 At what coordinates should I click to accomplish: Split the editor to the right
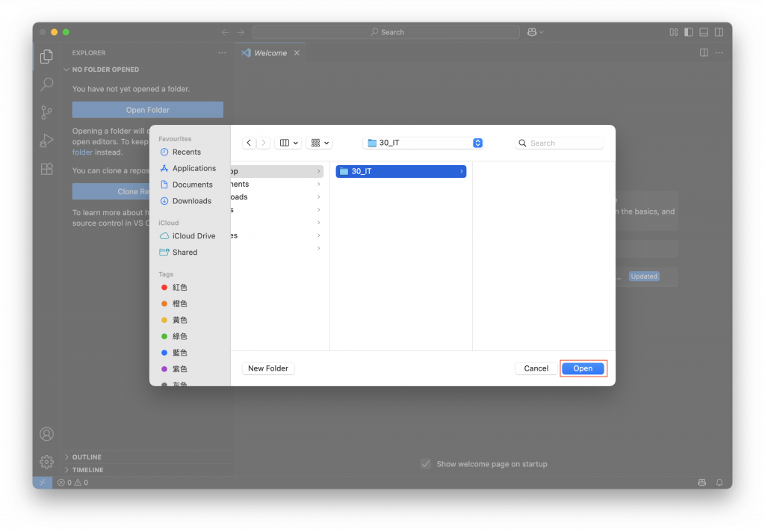704,53
